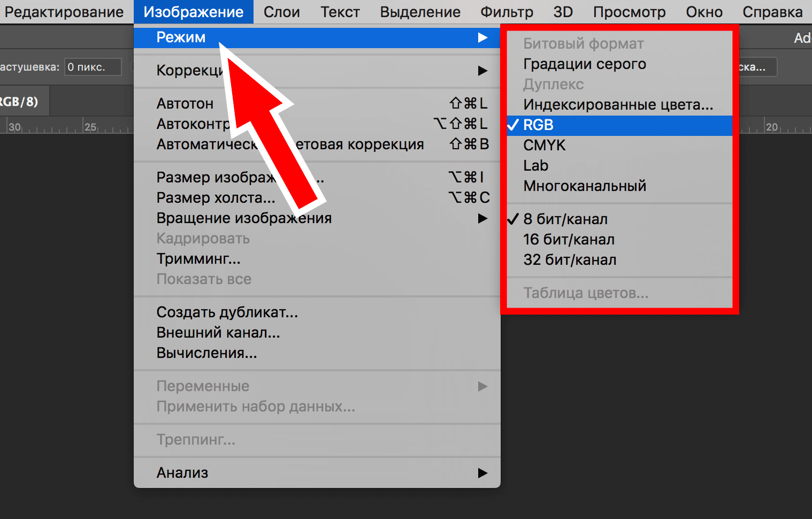Select RGB color mode
The width and height of the screenshot is (812, 519).
coord(538,125)
